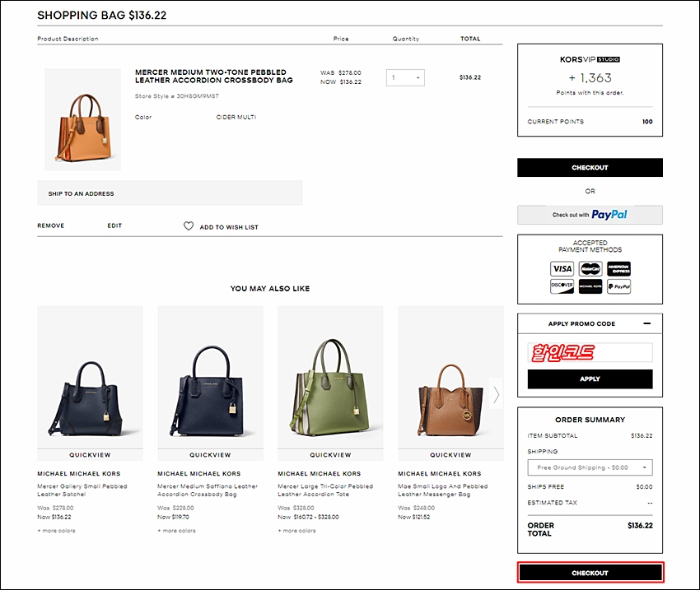Check out with PayPal button
This screenshot has width=700, height=590.
click(x=590, y=215)
